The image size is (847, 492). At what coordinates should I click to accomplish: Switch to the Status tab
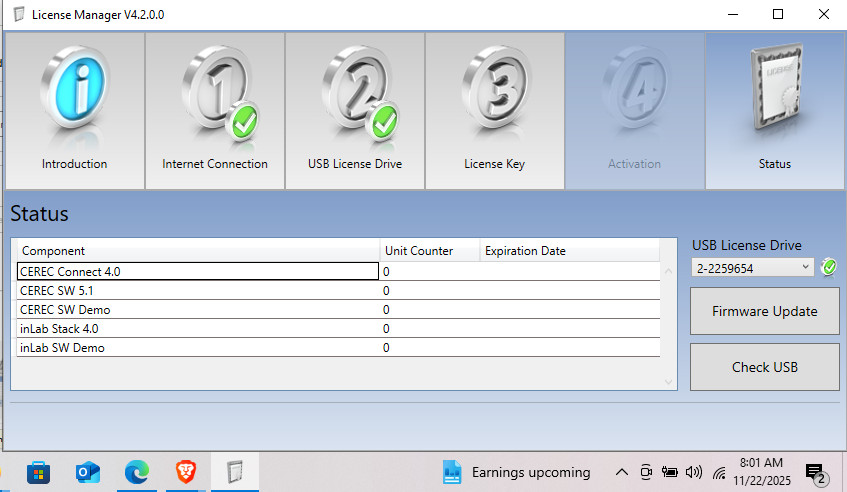(775, 111)
